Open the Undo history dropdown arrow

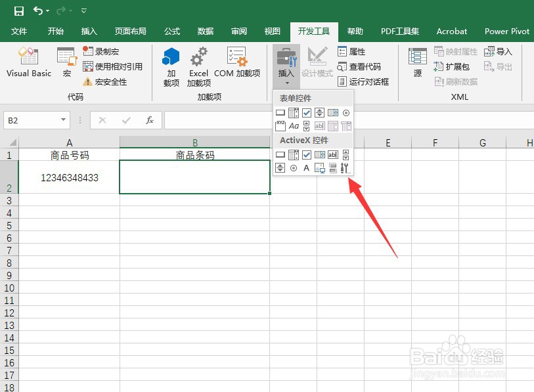tap(48, 11)
